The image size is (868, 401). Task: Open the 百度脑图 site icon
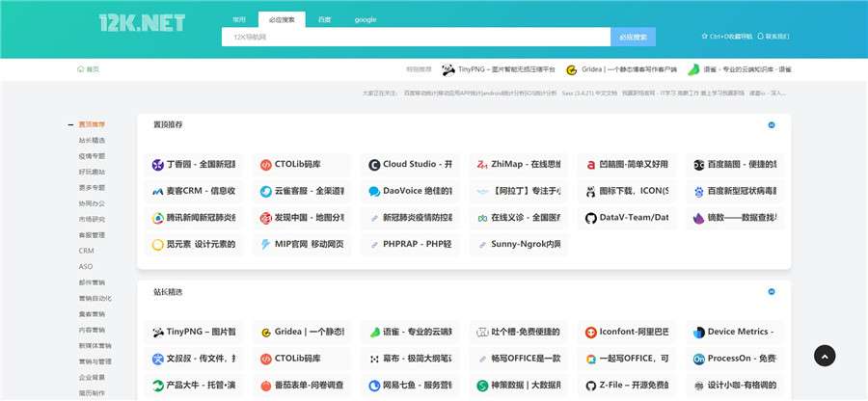point(698,165)
